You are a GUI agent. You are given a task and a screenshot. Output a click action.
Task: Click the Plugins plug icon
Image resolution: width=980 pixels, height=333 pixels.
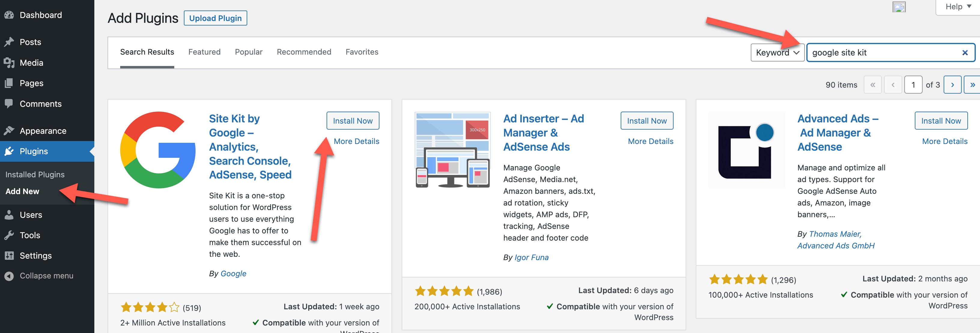pyautogui.click(x=9, y=151)
